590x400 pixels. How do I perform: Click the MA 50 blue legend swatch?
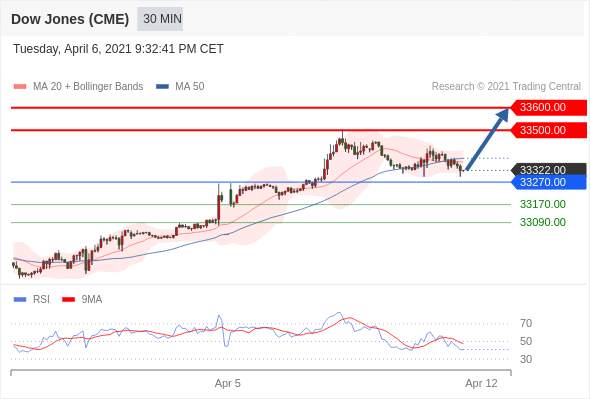[162, 87]
